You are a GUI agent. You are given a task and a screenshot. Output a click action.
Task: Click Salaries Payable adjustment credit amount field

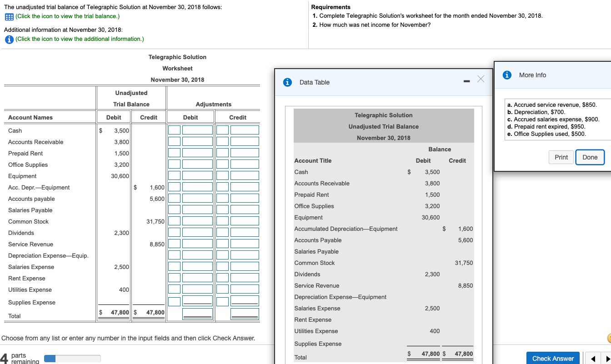tap(245, 210)
